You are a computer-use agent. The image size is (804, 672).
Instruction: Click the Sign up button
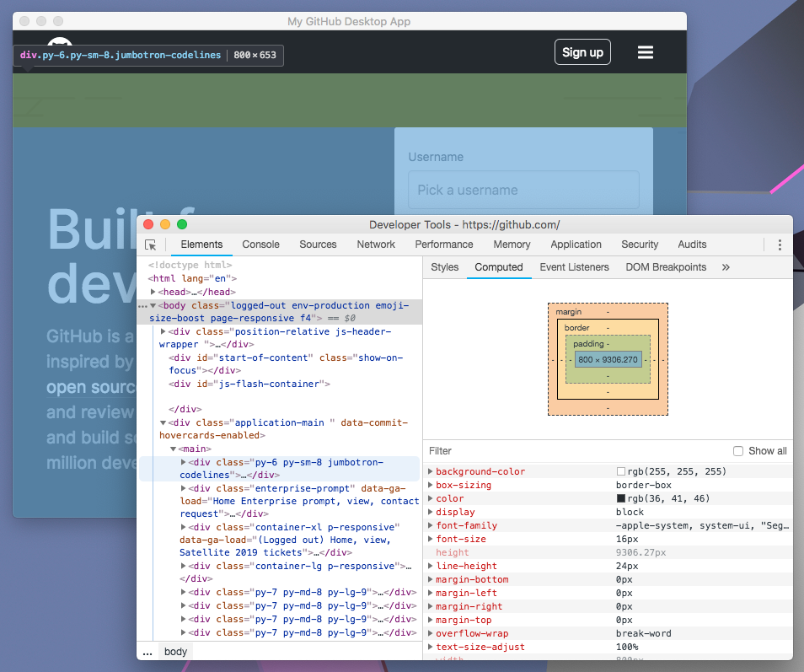pyautogui.click(x=582, y=51)
